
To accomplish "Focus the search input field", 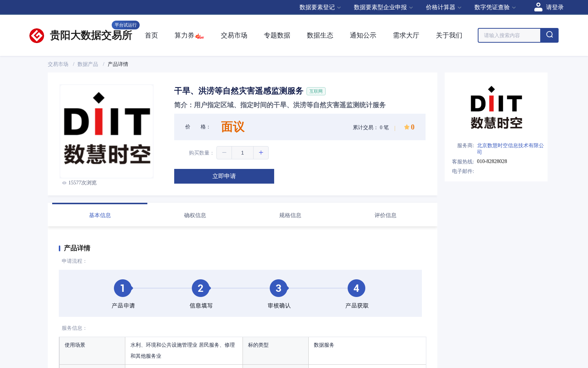I will 509,35.
